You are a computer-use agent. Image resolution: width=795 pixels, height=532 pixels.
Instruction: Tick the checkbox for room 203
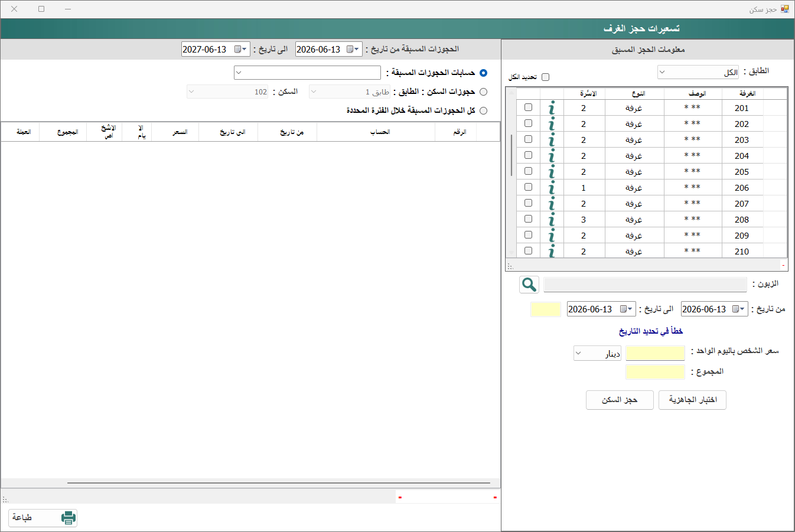pyautogui.click(x=528, y=139)
